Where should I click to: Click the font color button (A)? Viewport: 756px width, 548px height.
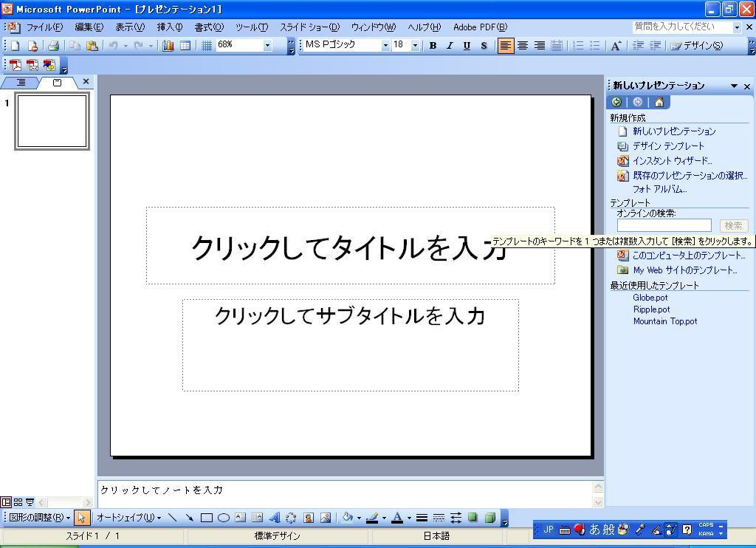coord(397,518)
